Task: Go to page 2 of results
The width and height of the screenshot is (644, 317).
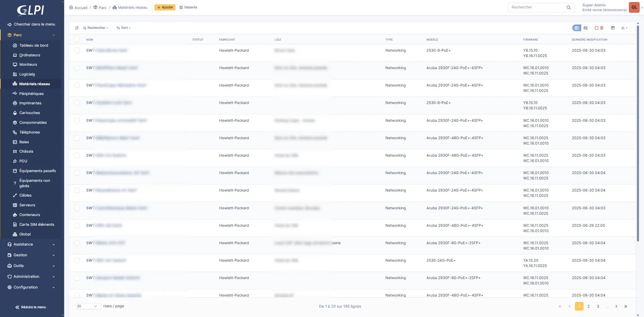Action: [x=588, y=306]
